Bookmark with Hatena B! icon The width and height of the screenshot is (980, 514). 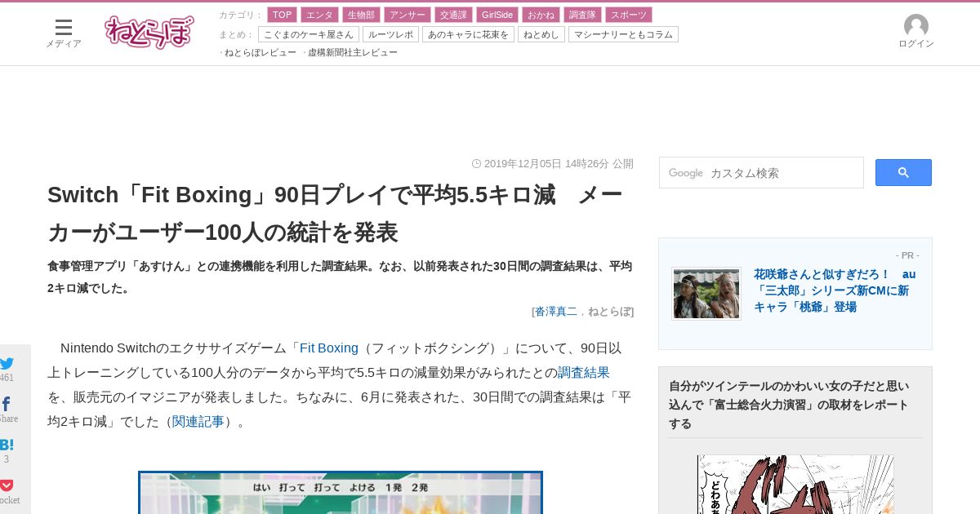point(7,445)
